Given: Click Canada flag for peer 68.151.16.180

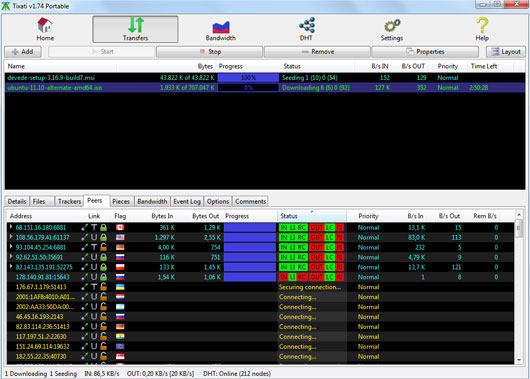Looking at the screenshot, I should [x=120, y=228].
